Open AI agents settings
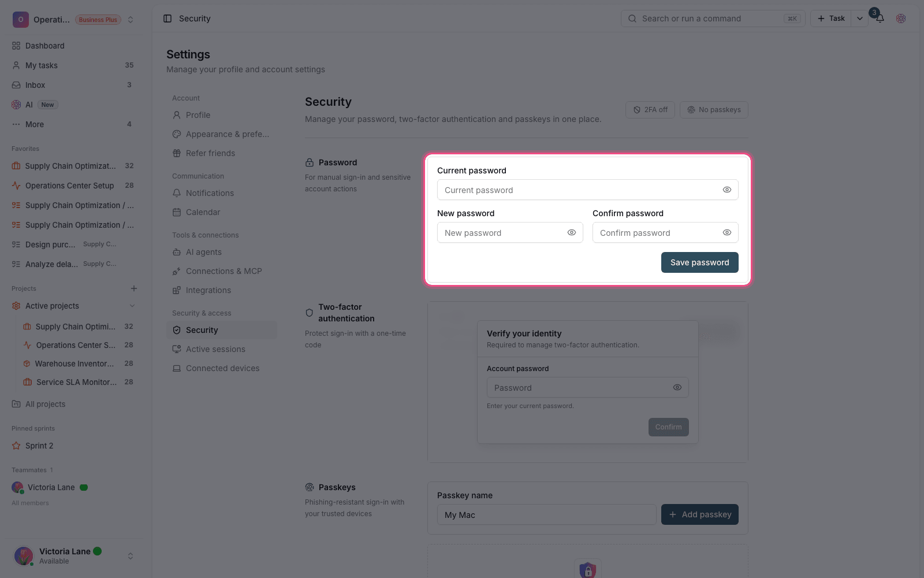The width and height of the screenshot is (924, 578). click(x=222, y=252)
